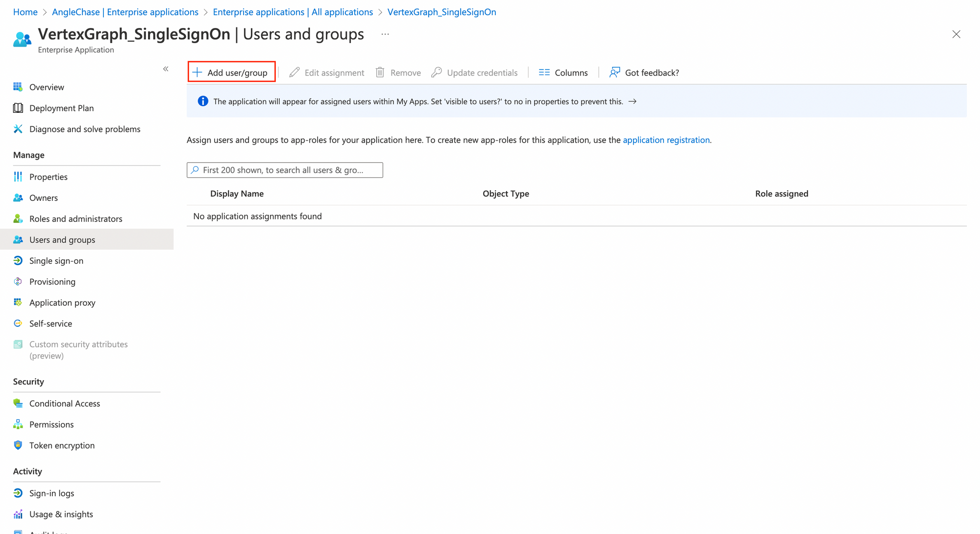Go to Home breadcrumb link

[25, 12]
